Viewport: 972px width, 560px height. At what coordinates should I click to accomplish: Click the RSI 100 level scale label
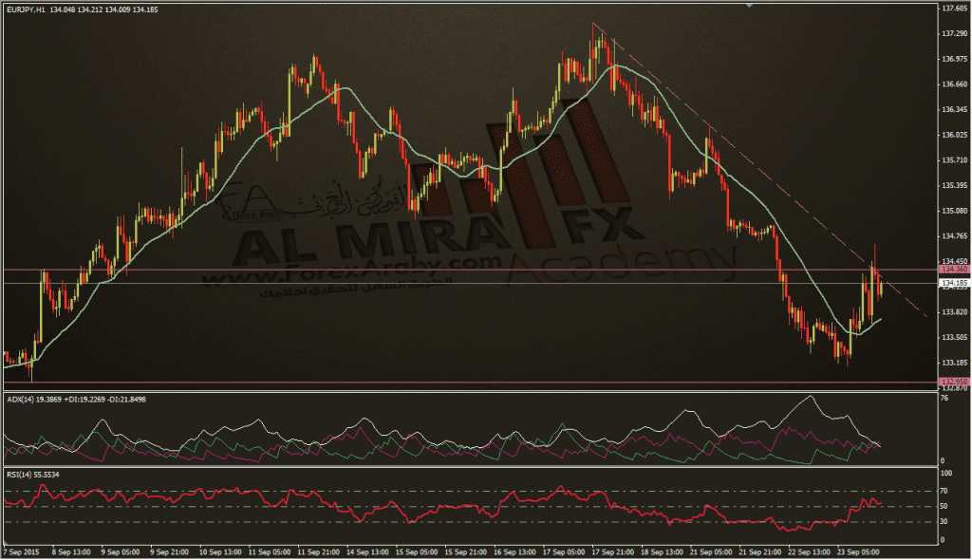coord(946,474)
